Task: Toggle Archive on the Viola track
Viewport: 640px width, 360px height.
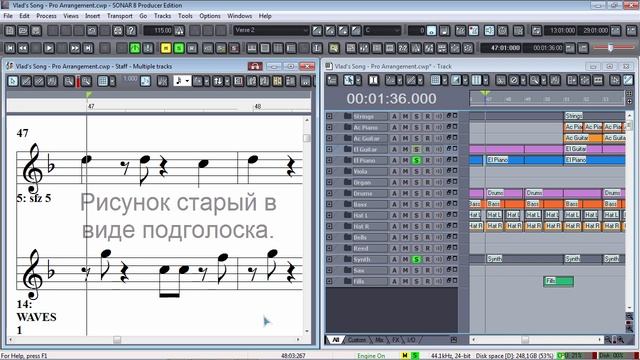Action: (394, 171)
